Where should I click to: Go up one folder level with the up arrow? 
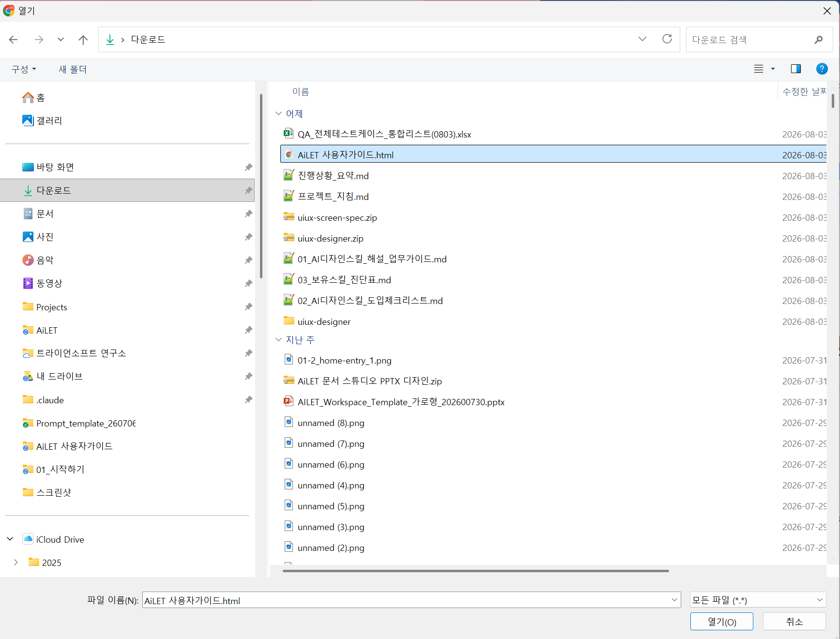(x=83, y=40)
